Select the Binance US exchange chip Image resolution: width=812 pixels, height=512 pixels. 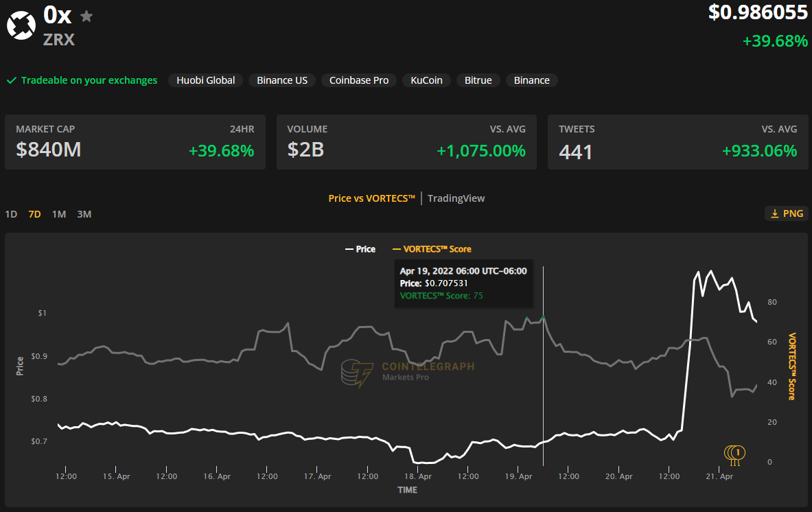click(282, 80)
